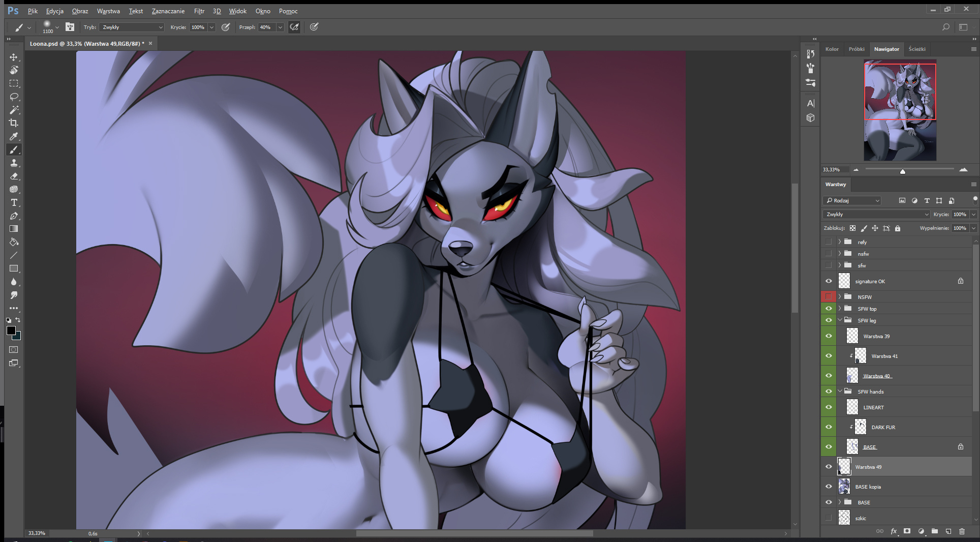Hide the LINEART layer
Viewport: 980px width, 542px height.
(829, 407)
